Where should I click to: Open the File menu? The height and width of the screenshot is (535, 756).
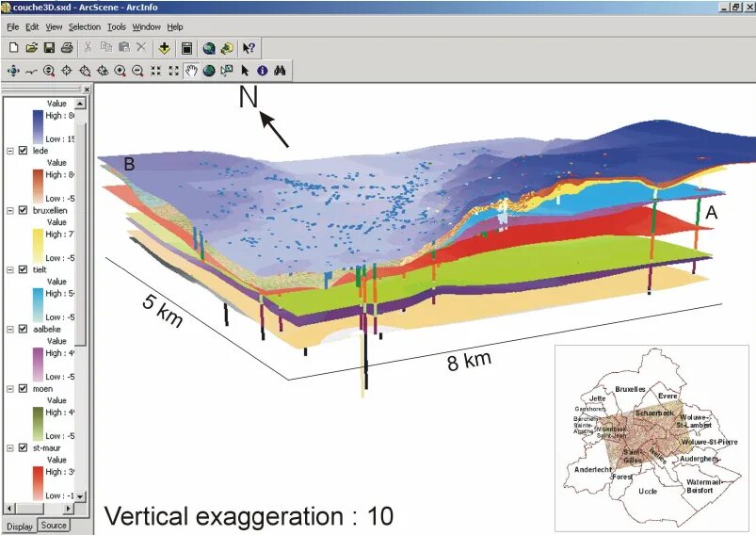[x=13, y=27]
